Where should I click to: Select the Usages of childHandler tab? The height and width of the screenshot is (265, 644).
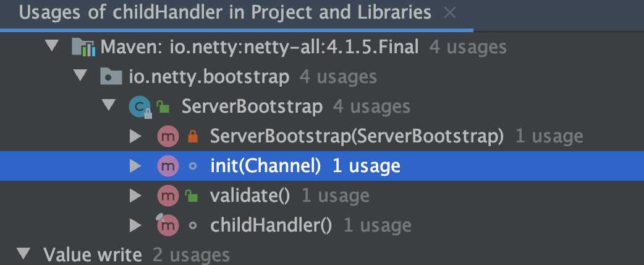pyautogui.click(x=225, y=13)
